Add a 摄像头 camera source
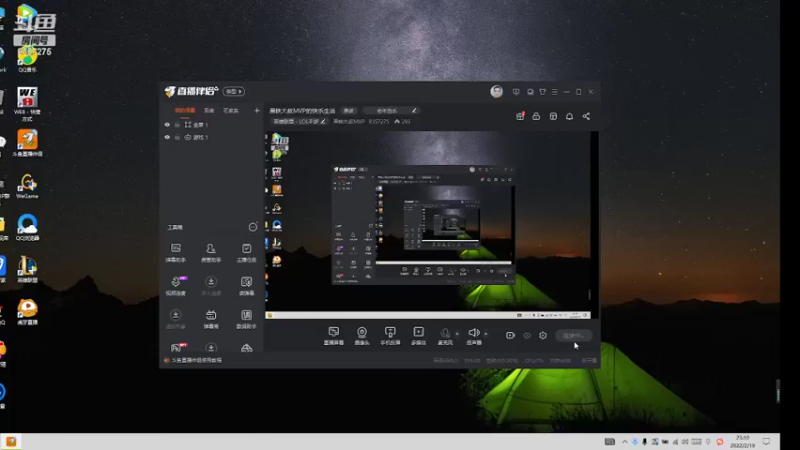Viewport: 800px width, 450px height. [362, 336]
